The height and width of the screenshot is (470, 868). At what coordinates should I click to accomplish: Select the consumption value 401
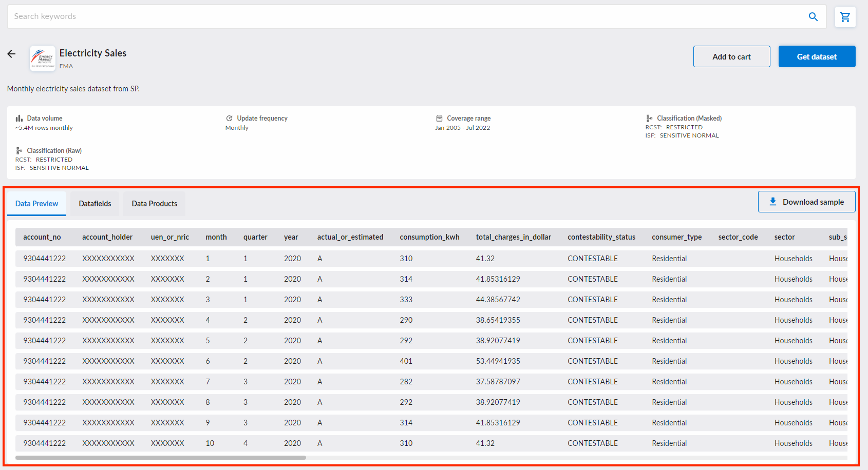pyautogui.click(x=406, y=361)
